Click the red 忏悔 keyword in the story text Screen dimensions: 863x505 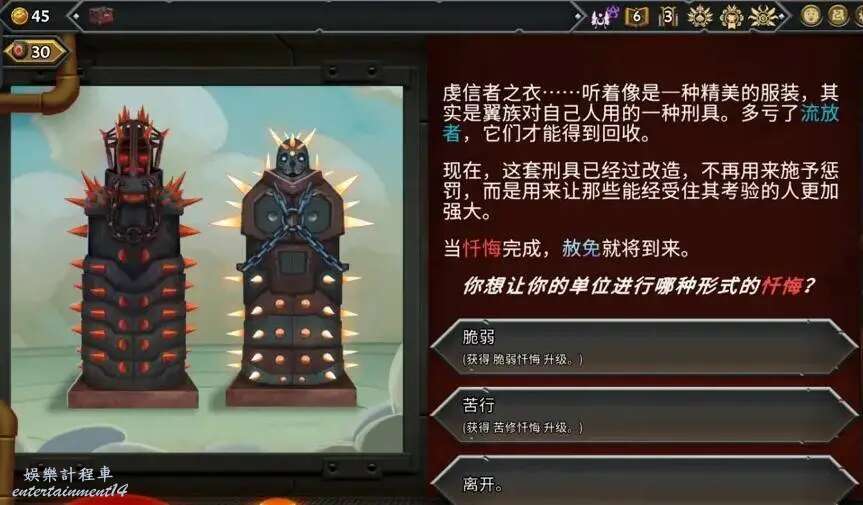pos(482,249)
